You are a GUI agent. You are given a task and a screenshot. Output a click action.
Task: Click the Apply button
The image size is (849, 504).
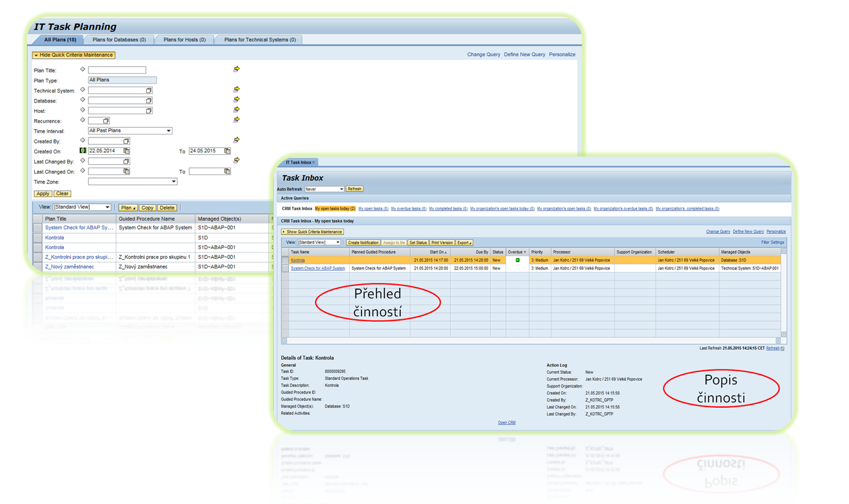click(42, 194)
